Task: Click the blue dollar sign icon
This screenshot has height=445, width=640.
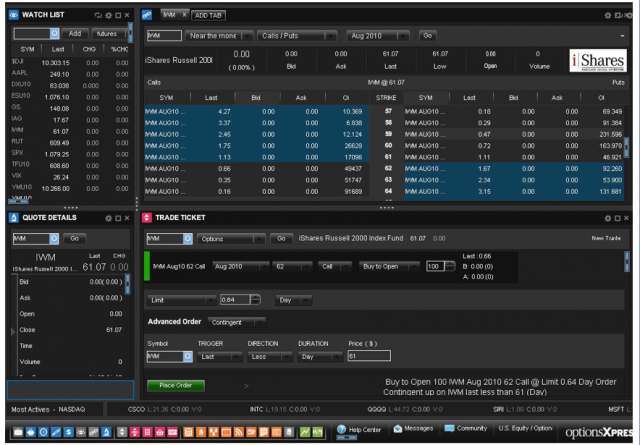Action: [x=68, y=432]
